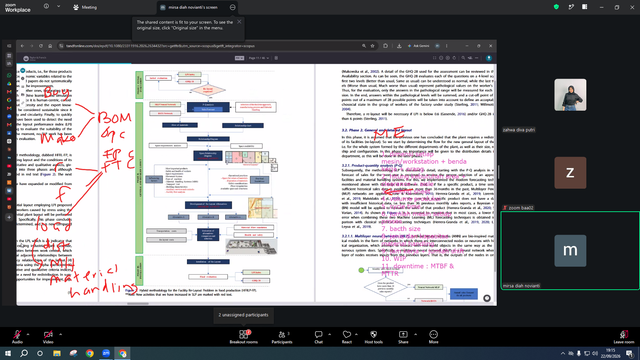Show hidden system tray icons
This screenshot has width=640, height=360.
tap(563, 353)
